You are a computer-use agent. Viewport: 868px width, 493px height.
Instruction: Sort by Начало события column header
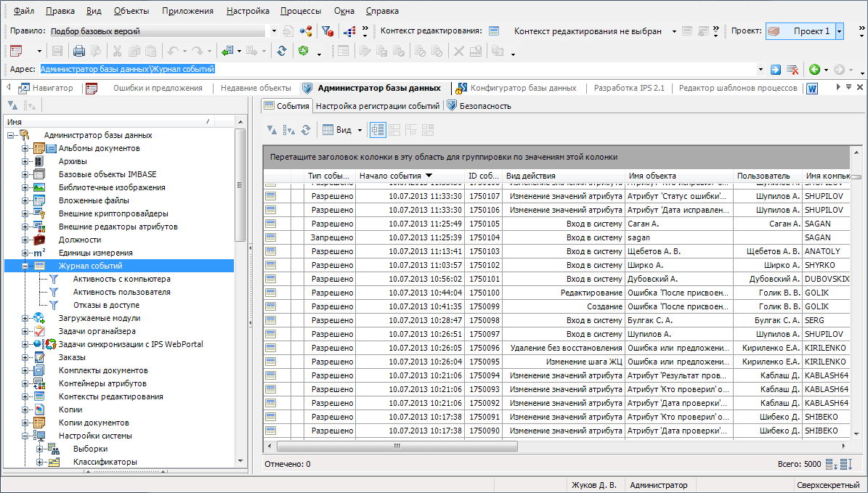click(x=390, y=176)
